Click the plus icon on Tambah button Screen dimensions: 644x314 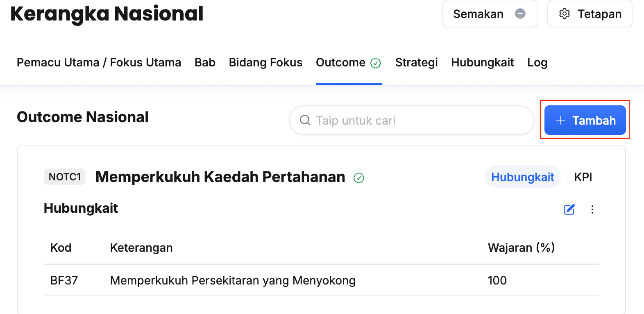tap(561, 120)
